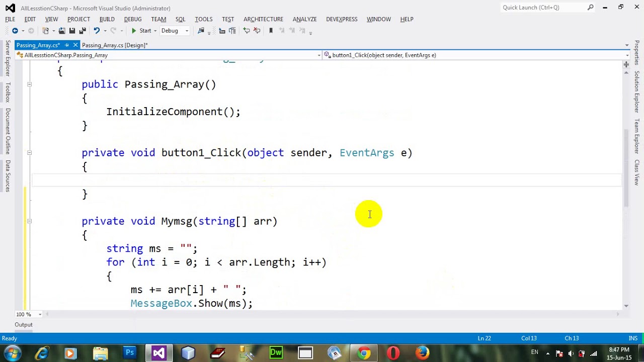Open the ARCHITECTURE menu
The image size is (644, 362).
coord(263,19)
